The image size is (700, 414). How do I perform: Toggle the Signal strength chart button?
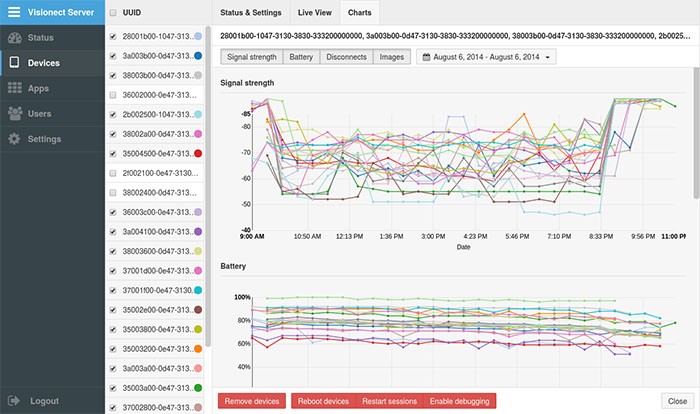(251, 57)
